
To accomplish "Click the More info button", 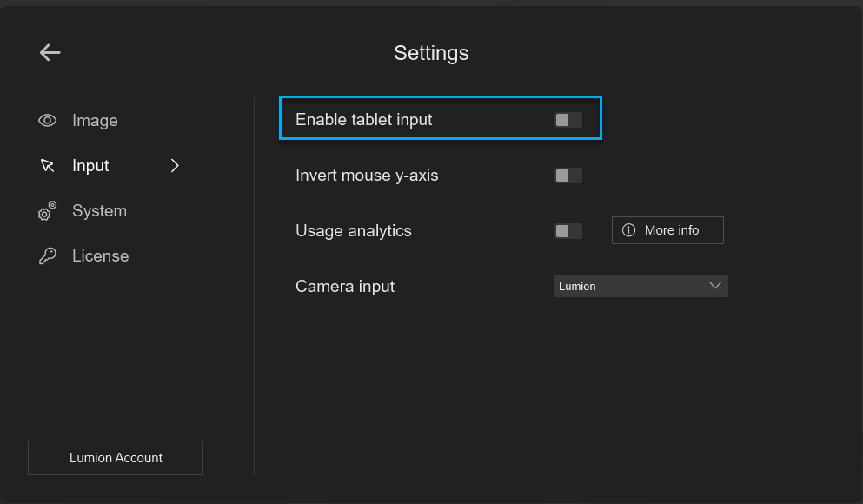I will pyautogui.click(x=667, y=230).
